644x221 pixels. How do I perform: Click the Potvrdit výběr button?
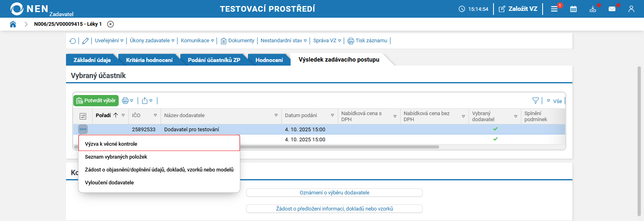[x=96, y=101]
